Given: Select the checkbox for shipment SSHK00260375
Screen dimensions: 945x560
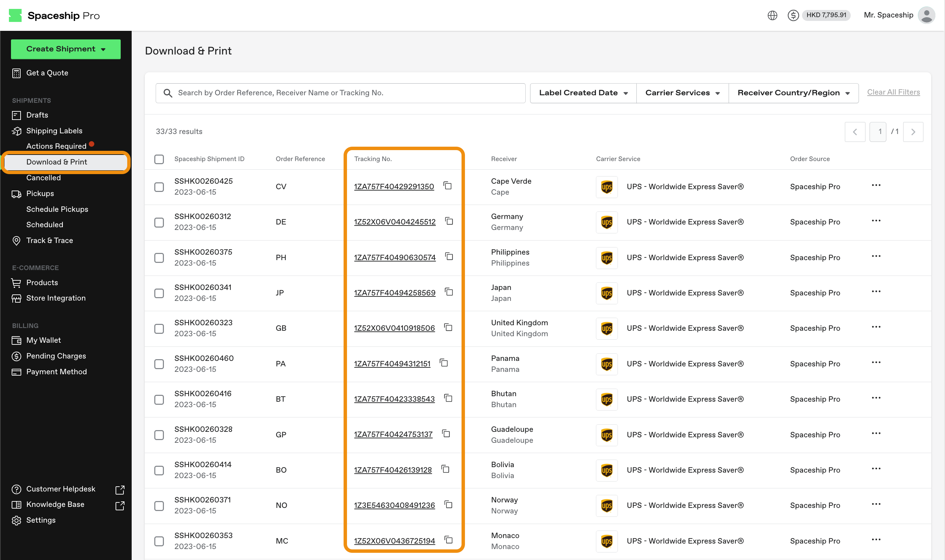Looking at the screenshot, I should coord(159,258).
